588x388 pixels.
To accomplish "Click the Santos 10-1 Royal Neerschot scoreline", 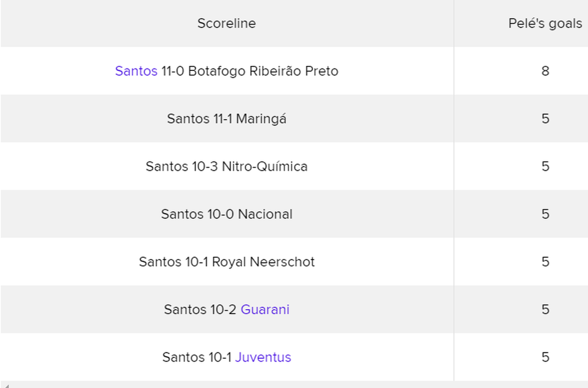I will click(x=227, y=261).
